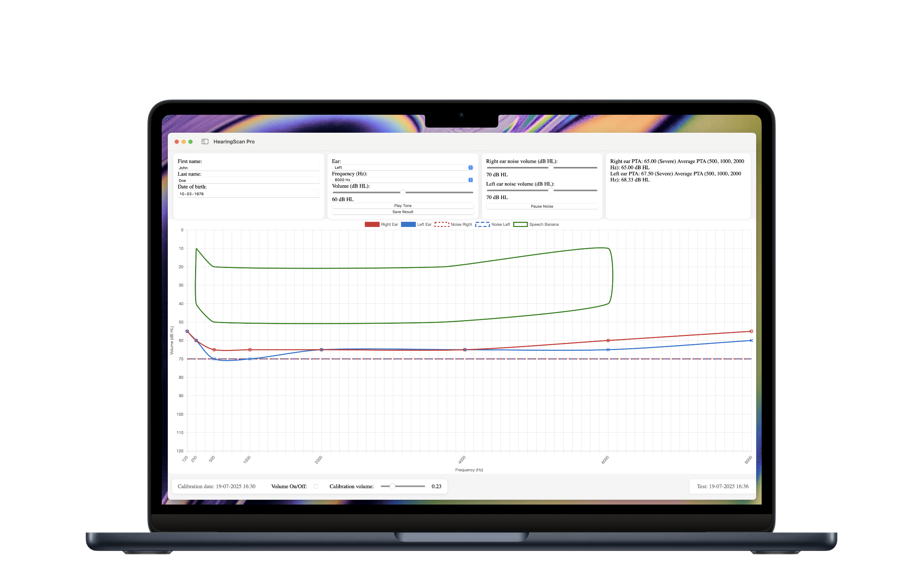Click the right ear 8000 Hz data point
Viewport: 924px width, 577px height.
pyautogui.click(x=751, y=331)
